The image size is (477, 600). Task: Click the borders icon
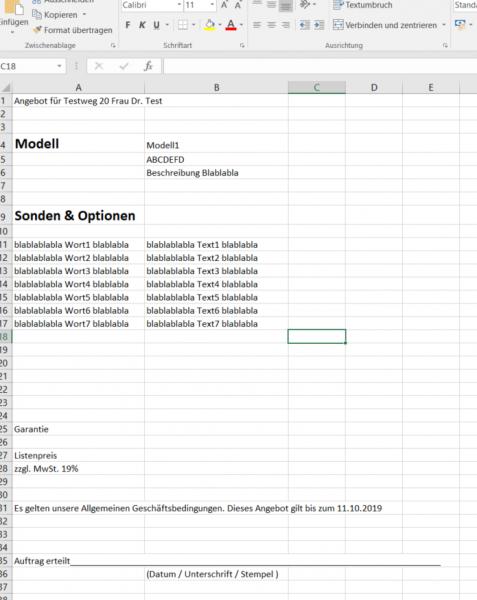183,25
